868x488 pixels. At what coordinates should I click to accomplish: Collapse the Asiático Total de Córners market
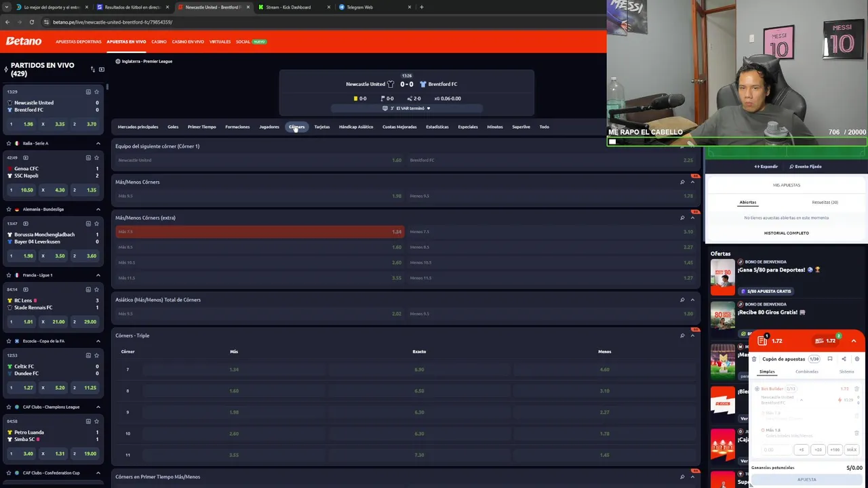point(692,300)
